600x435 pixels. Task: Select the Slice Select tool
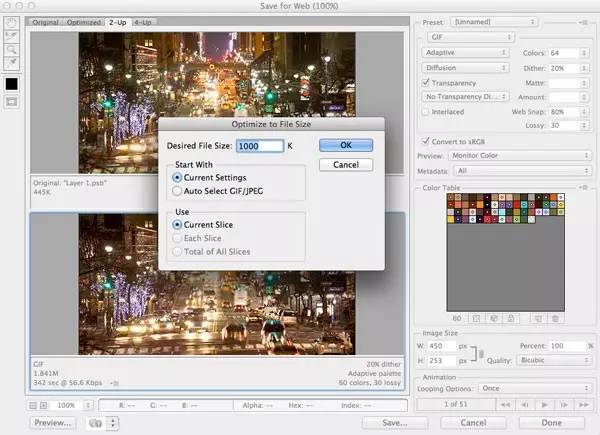point(10,34)
